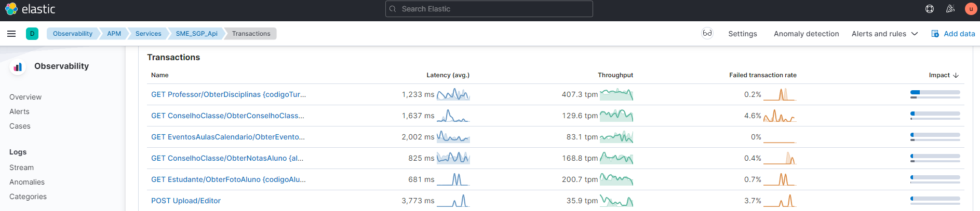Screen dimensions: 980x211
Task: Open GET Professor/ObterDisciplinas transaction
Action: (229, 94)
